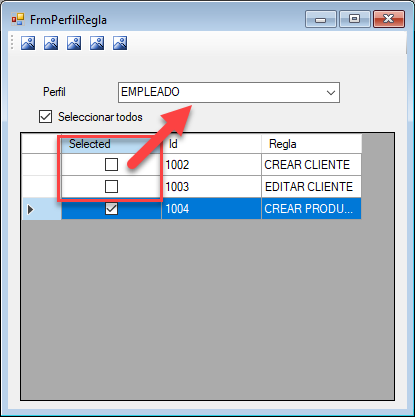Viewport: 415px width, 417px height.
Task: Click the row header of row 1002
Action: tap(42, 165)
